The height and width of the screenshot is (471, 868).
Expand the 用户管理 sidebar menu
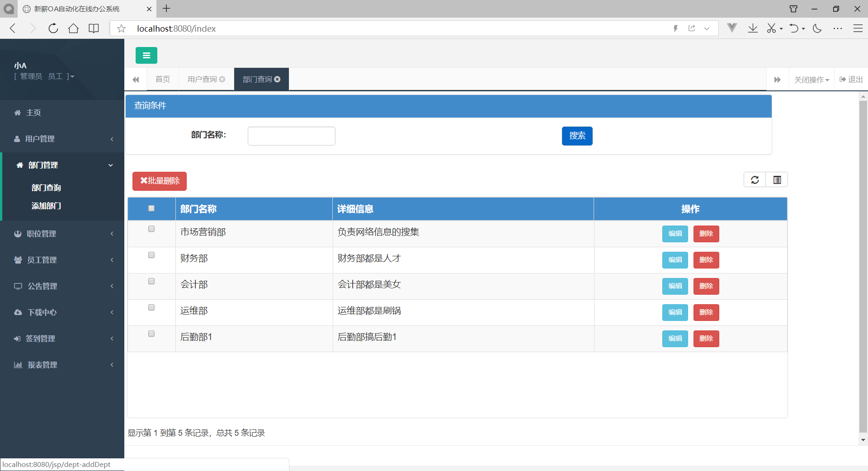(62, 139)
